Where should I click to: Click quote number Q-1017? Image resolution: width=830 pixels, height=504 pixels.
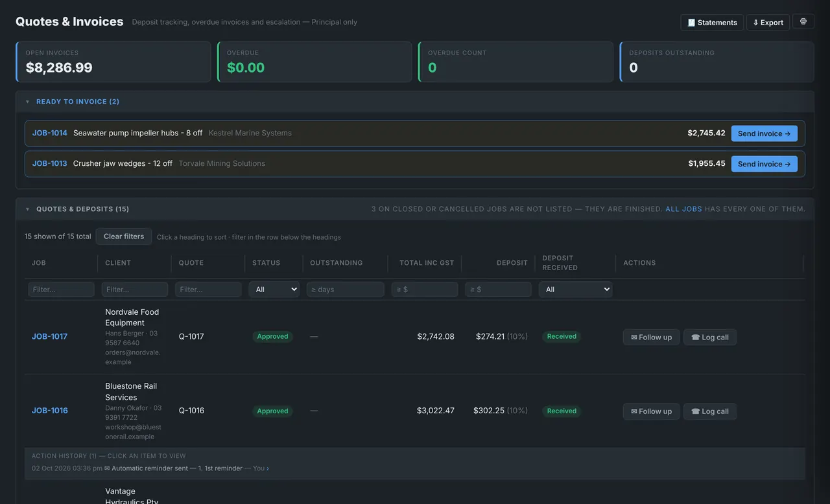(x=191, y=337)
